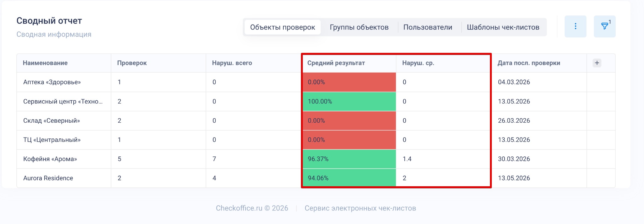
Task: Open the filter funnel button
Action: coord(604,26)
